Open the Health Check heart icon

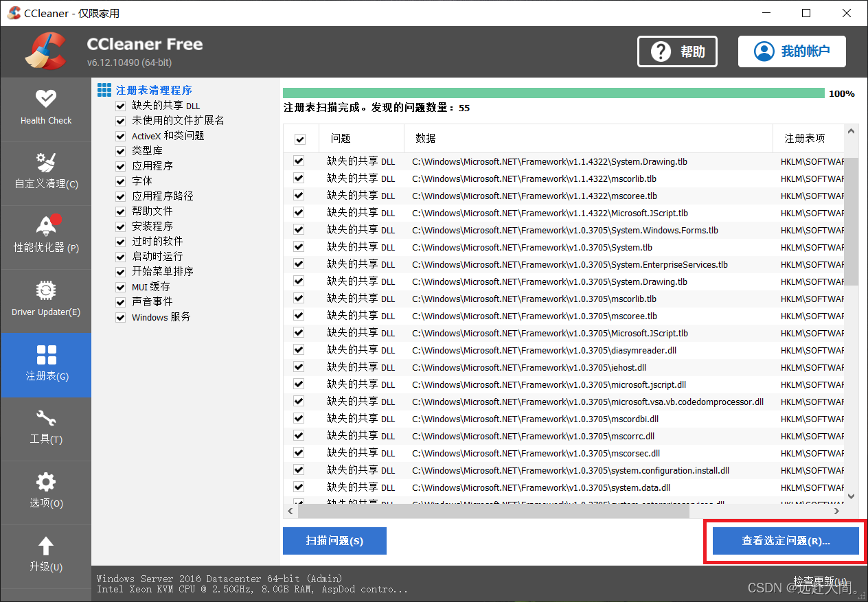[46, 99]
